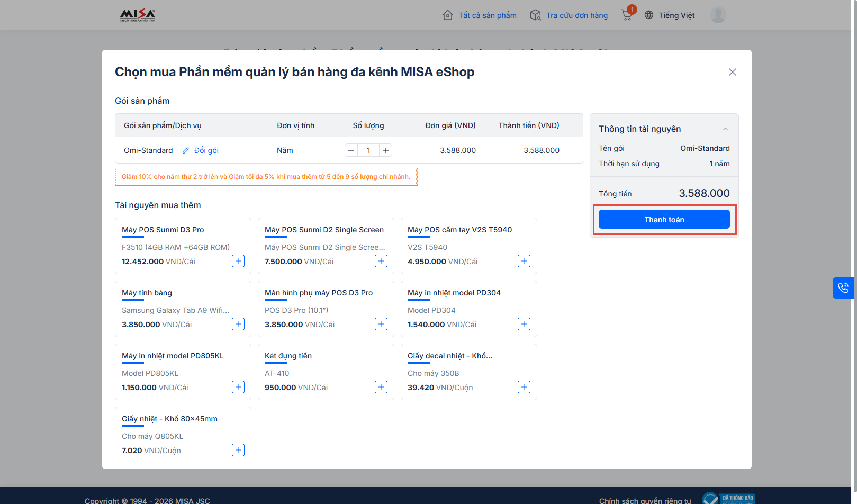The height and width of the screenshot is (504, 857).
Task: Click the Máy POS cầm tay V2S T5940 title
Action: click(460, 230)
